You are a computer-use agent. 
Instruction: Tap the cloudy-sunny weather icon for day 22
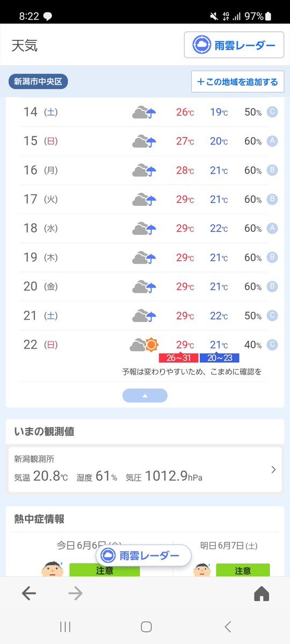point(144,345)
